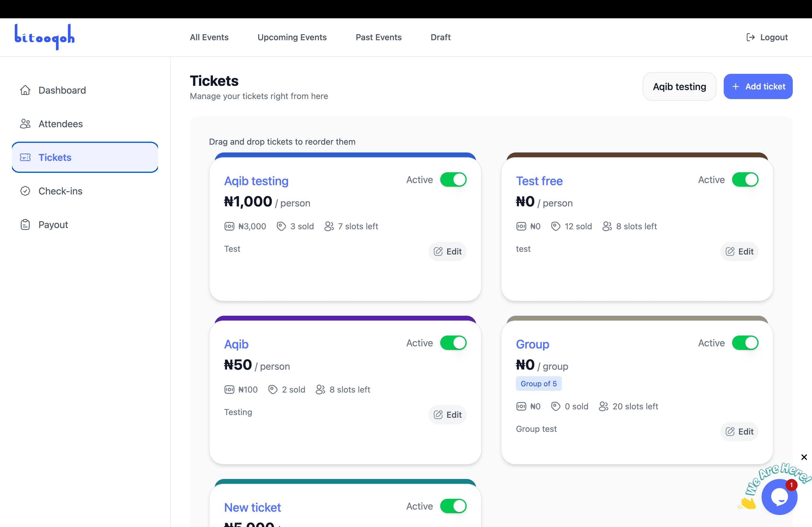Edit the Test free ticket
The width and height of the screenshot is (812, 527).
coord(739,251)
